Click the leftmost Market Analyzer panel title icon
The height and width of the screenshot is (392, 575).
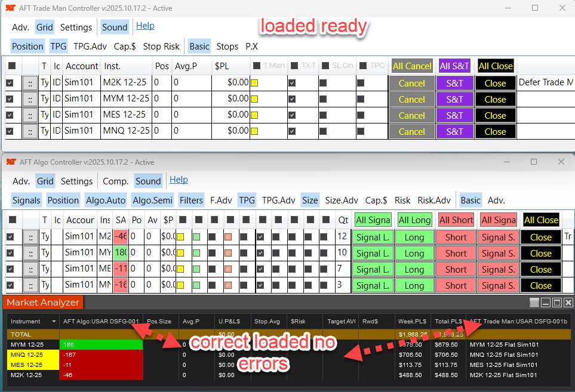click(534, 303)
